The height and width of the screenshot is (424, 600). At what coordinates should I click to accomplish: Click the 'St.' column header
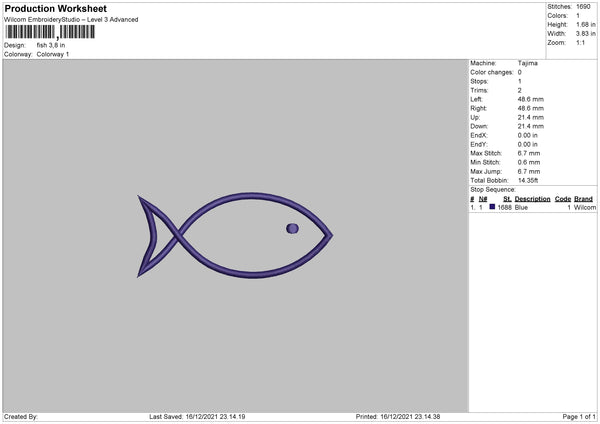pyautogui.click(x=507, y=199)
